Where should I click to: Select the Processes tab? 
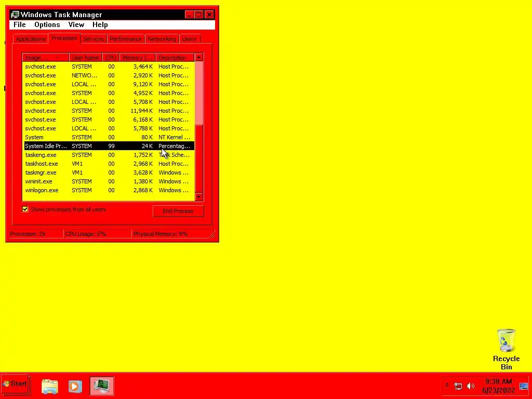64,38
